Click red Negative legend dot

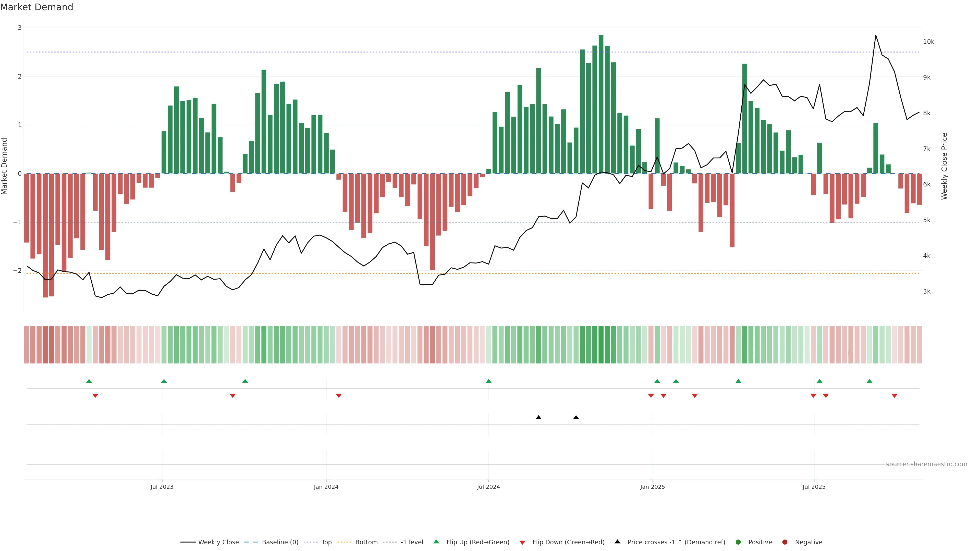pyautogui.click(x=785, y=542)
